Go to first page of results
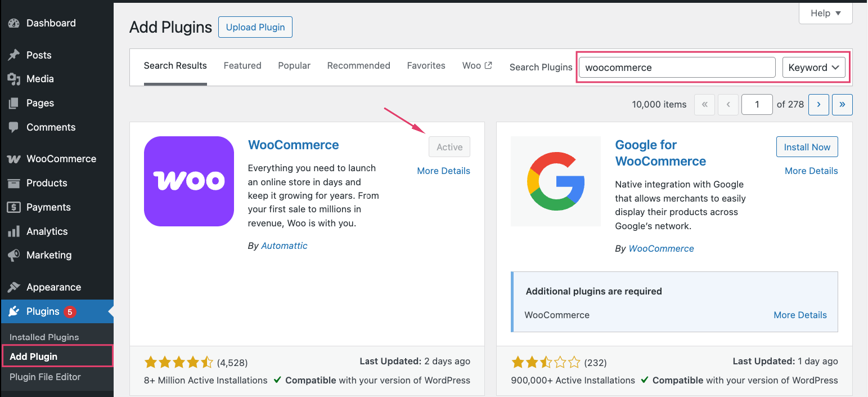 pos(705,104)
